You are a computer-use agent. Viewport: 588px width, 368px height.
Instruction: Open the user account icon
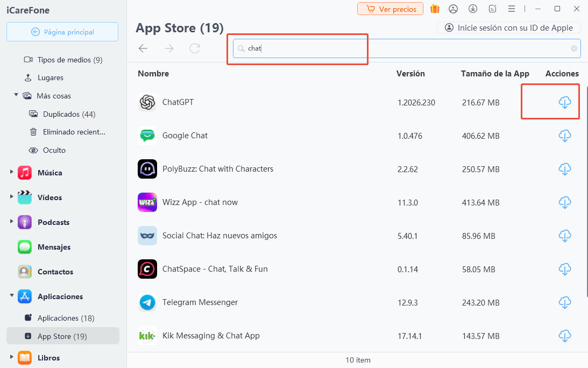pyautogui.click(x=453, y=9)
